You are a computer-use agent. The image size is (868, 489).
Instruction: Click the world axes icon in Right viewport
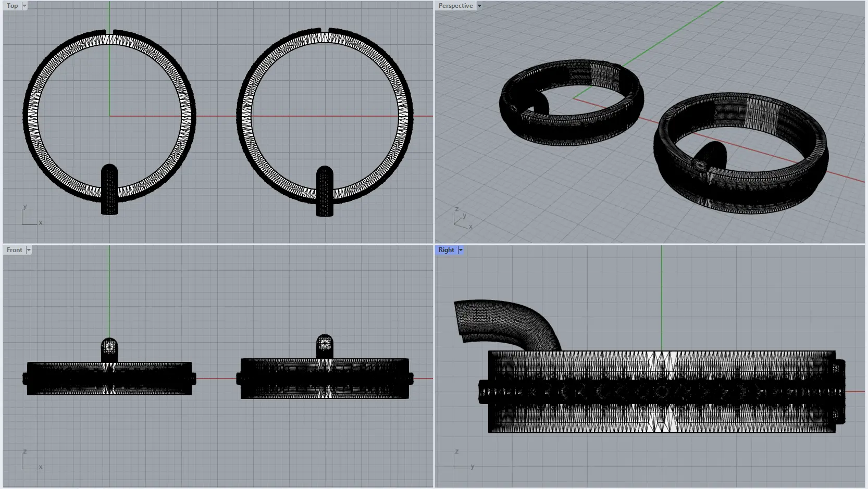[x=463, y=460]
